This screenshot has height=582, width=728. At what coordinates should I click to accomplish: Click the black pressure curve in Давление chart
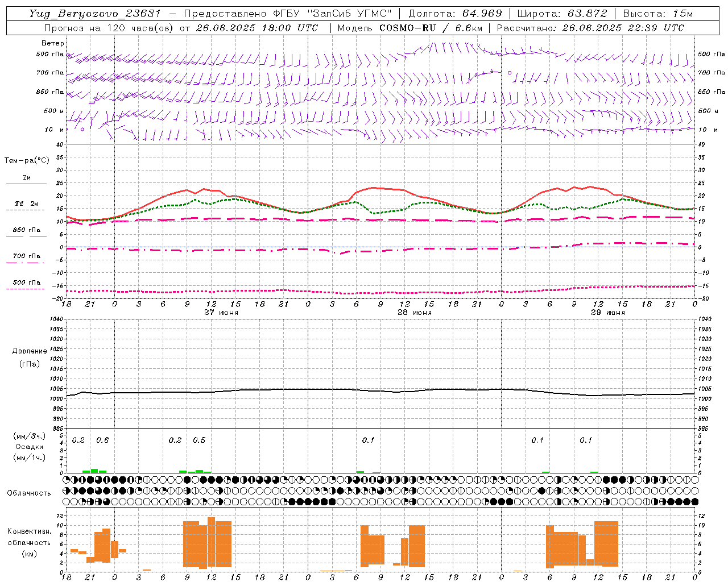380,390
